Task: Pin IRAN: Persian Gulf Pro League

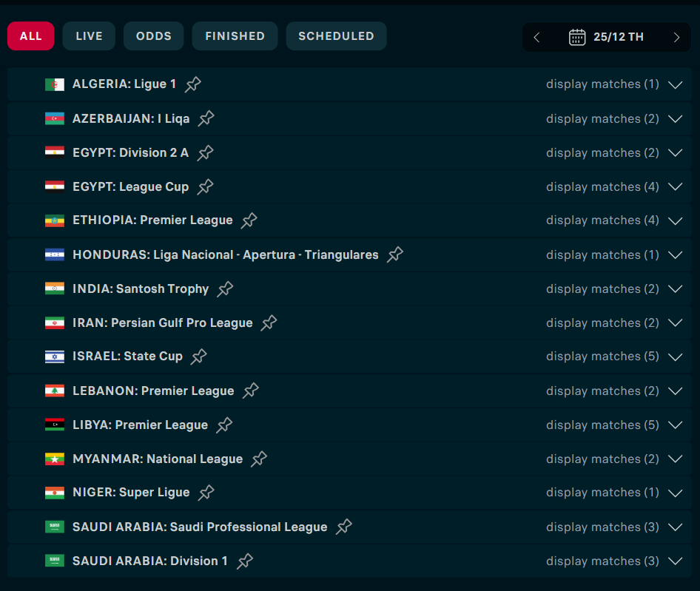Action: tap(269, 322)
